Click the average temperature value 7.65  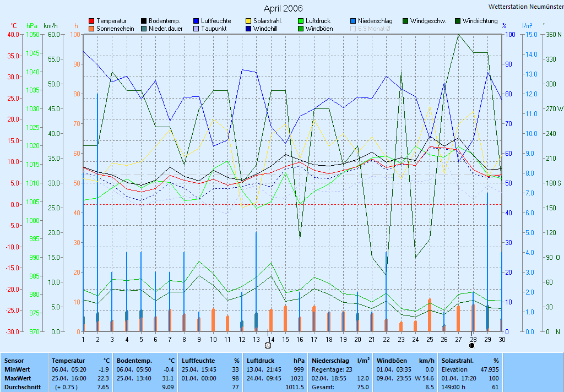[103, 388]
